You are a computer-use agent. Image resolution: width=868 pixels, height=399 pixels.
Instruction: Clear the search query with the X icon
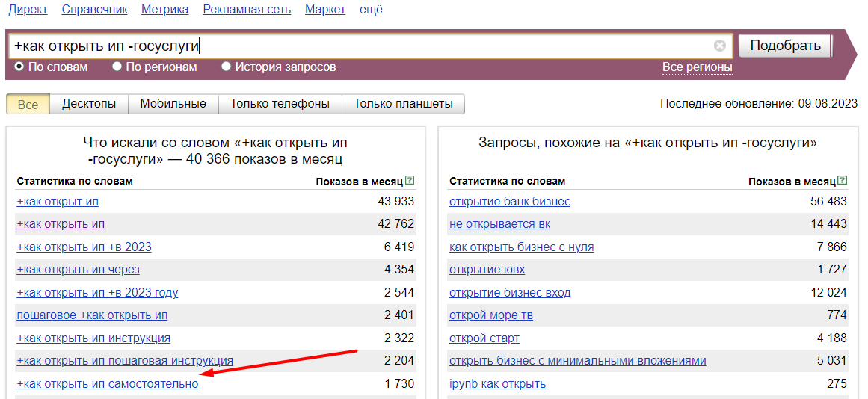tap(719, 46)
